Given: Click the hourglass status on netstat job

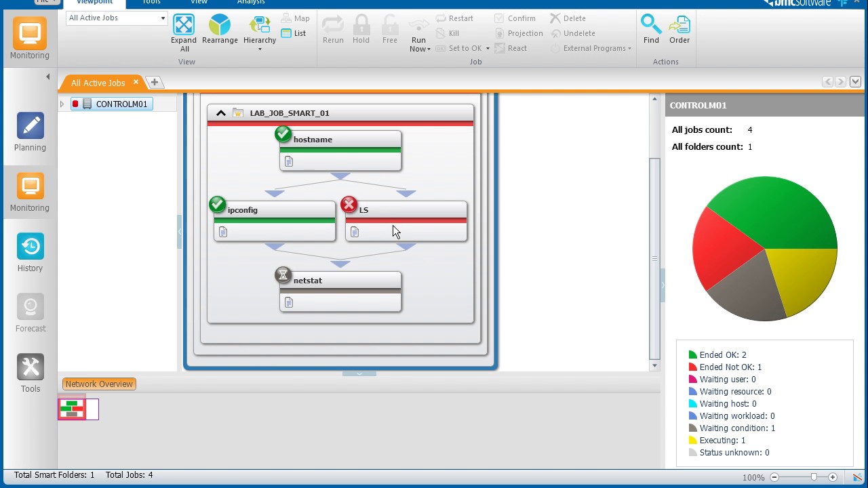Looking at the screenshot, I should (283, 274).
